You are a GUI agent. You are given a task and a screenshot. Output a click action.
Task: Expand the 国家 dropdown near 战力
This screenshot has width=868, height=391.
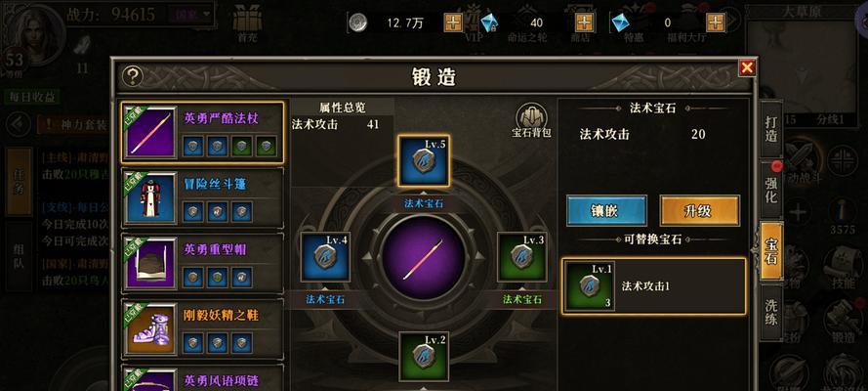[x=189, y=15]
